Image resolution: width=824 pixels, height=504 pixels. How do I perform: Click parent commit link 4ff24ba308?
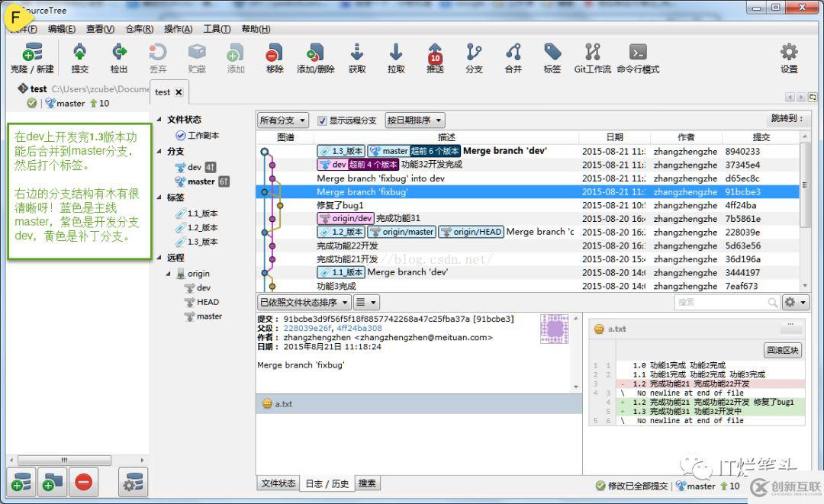click(359, 328)
